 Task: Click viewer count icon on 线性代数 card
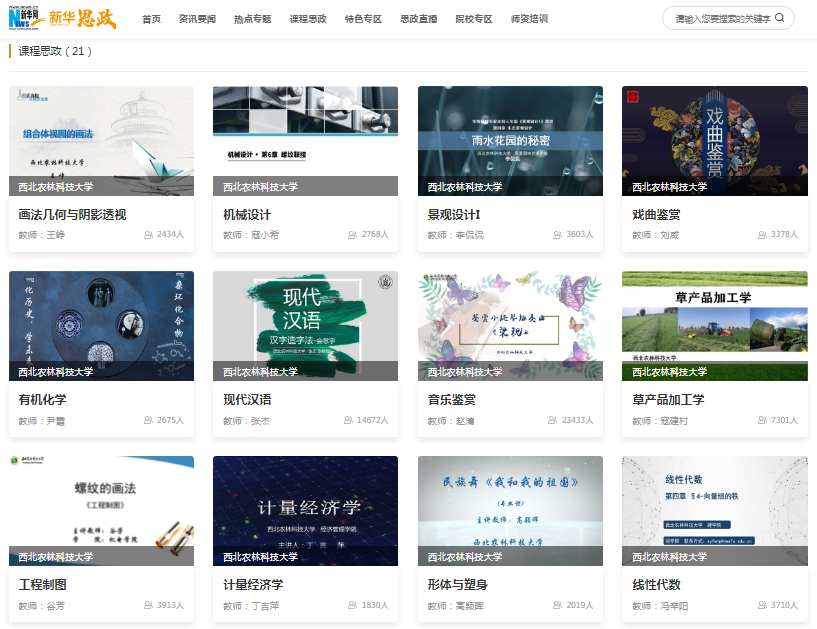(x=762, y=606)
